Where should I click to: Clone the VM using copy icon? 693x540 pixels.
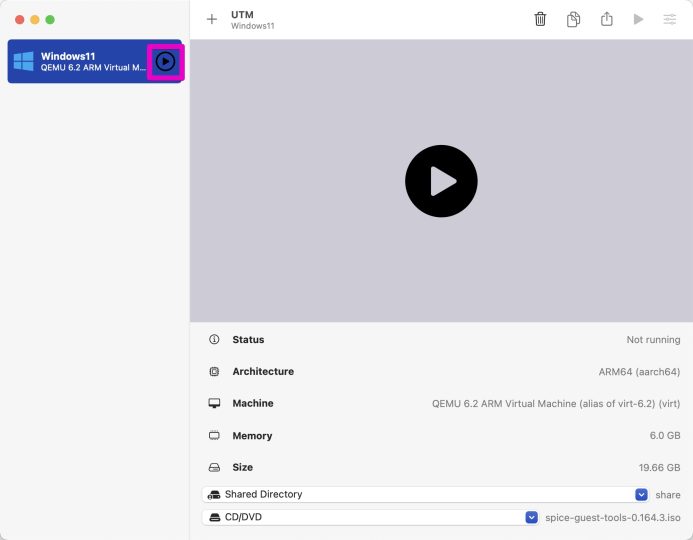573,19
